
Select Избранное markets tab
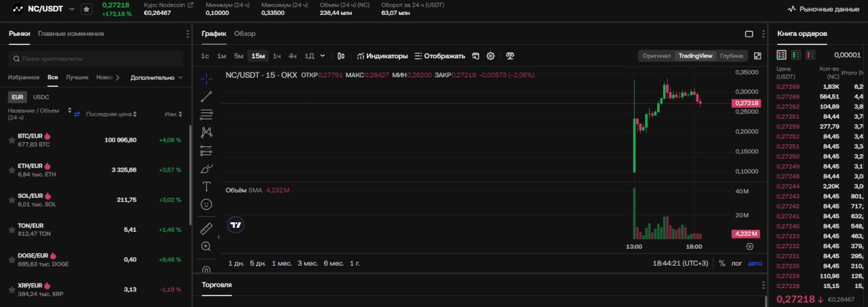24,77
